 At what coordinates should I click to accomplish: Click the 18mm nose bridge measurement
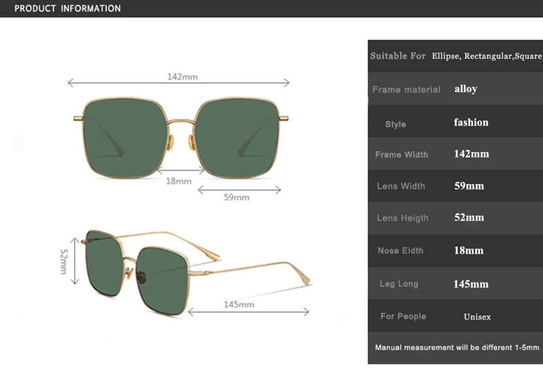click(179, 181)
